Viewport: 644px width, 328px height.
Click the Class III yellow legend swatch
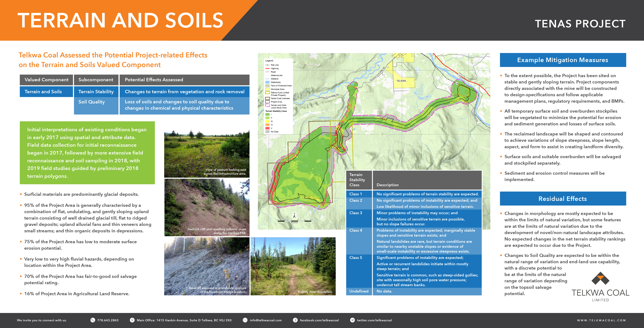pos(267,121)
